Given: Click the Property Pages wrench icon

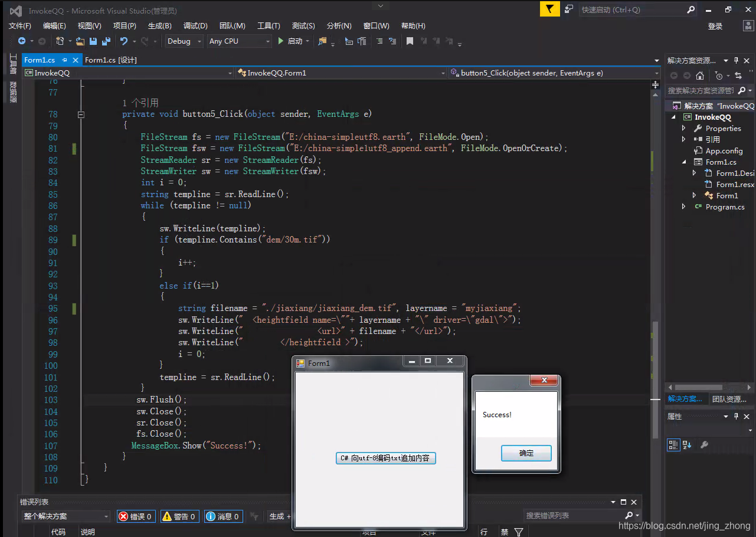Looking at the screenshot, I should coord(704,445).
